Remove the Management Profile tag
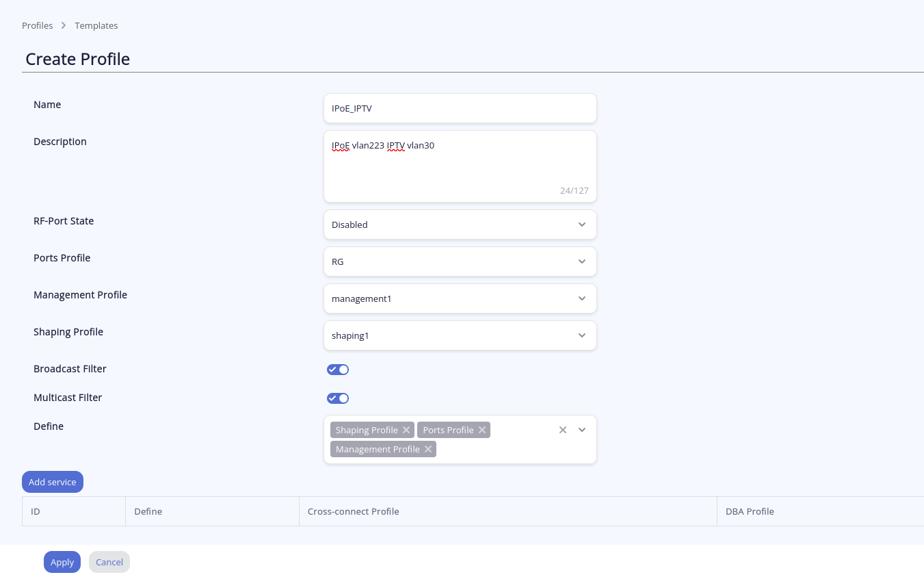The height and width of the screenshot is (577, 924). pyautogui.click(x=428, y=449)
